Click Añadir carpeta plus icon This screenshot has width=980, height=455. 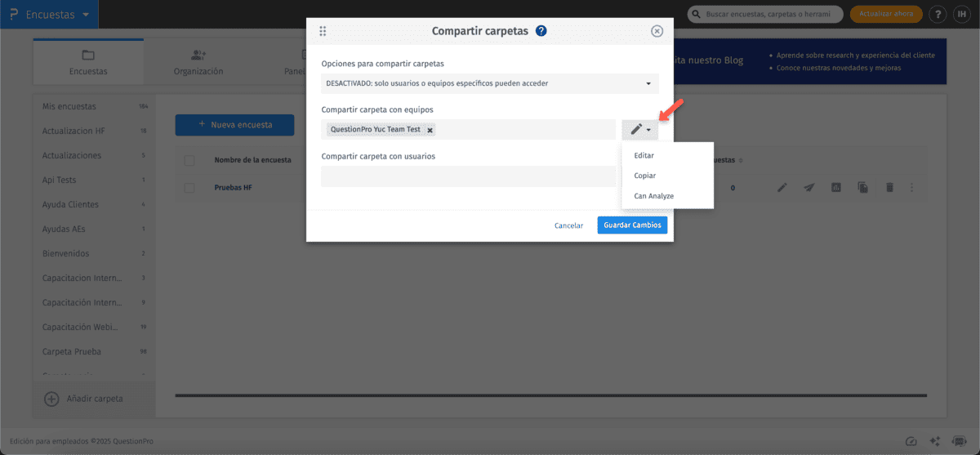51,399
